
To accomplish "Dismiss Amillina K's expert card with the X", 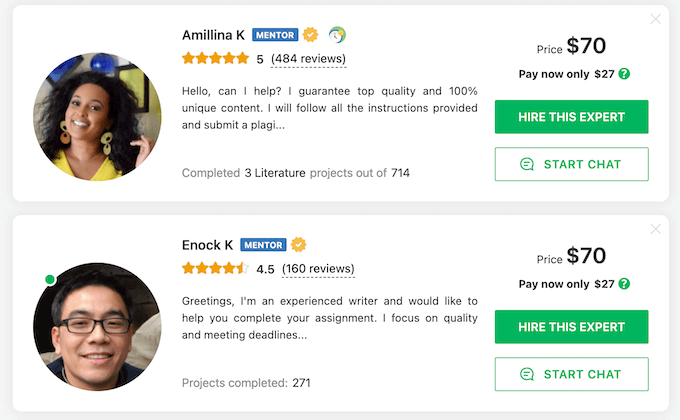I will point(655,19).
